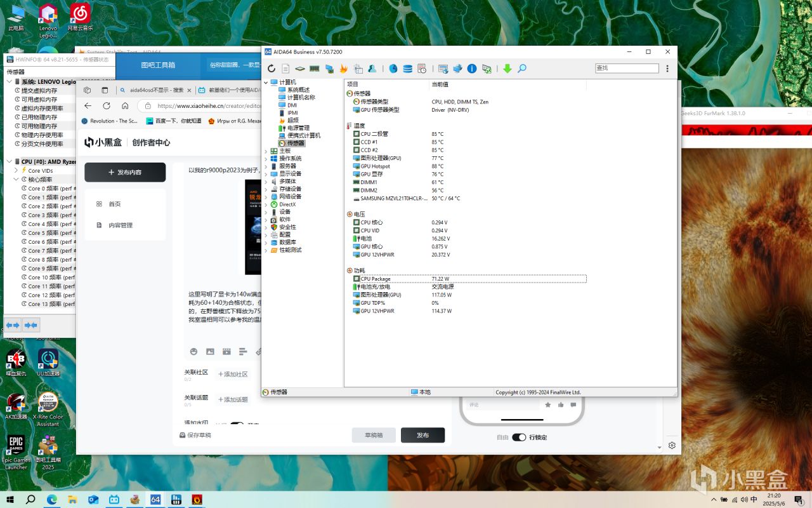Open the AIDA64 report page icon
This screenshot has width=812, height=508.
(286, 69)
